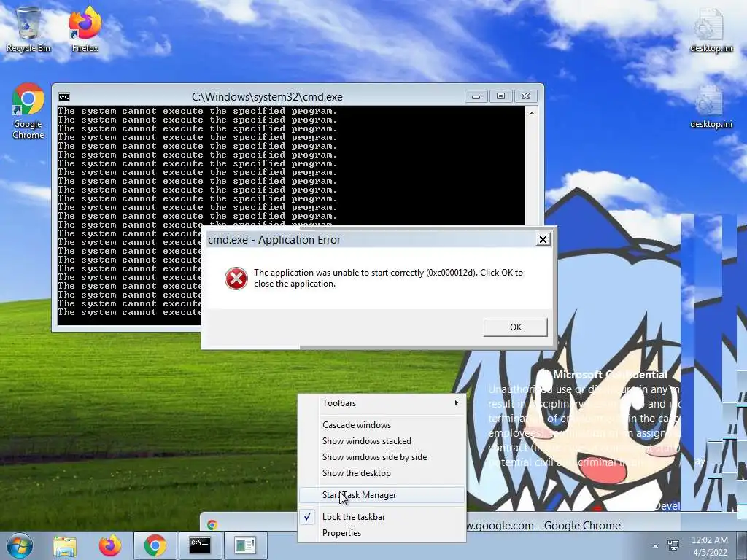The height and width of the screenshot is (560, 747).
Task: Toggle the Lock the taskbar option
Action: pyautogui.click(x=382, y=517)
